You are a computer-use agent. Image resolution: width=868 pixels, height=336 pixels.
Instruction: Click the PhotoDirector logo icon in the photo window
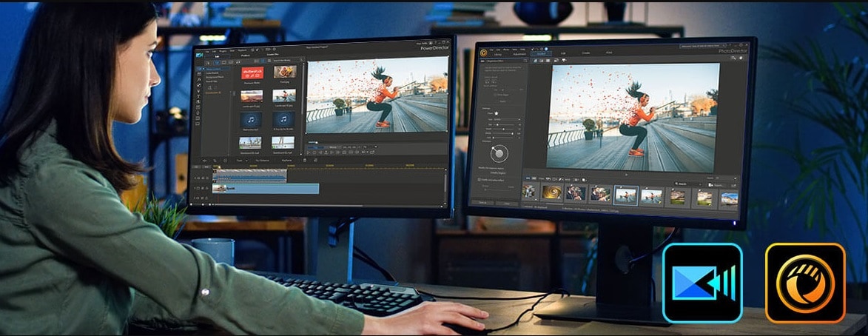coord(483,53)
